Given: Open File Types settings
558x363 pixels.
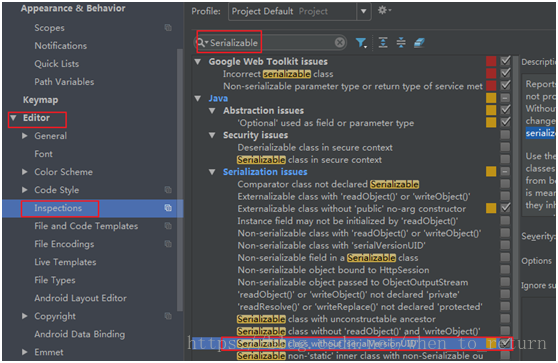Looking at the screenshot, I should tap(55, 280).
